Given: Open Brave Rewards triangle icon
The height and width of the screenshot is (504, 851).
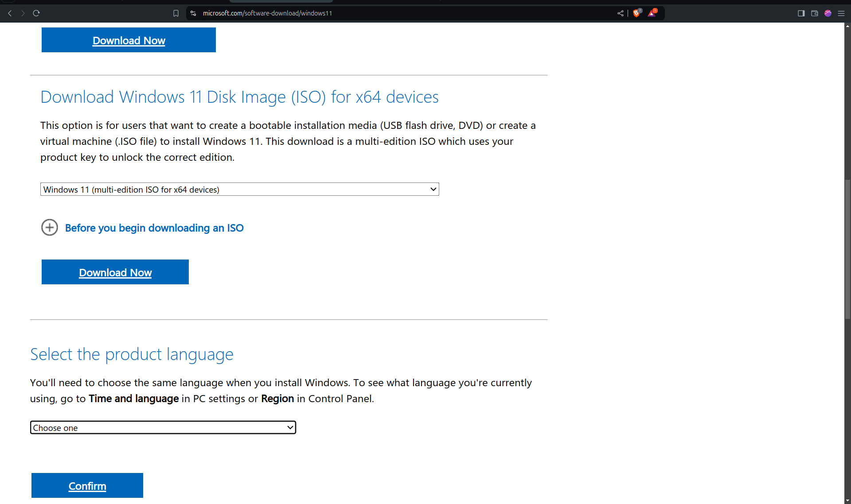Looking at the screenshot, I should tap(652, 13).
